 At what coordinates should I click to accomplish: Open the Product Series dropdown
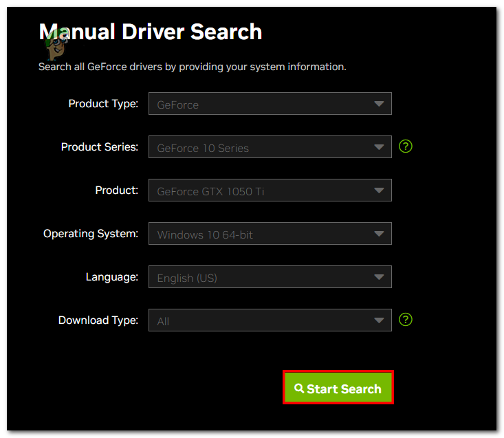click(270, 147)
